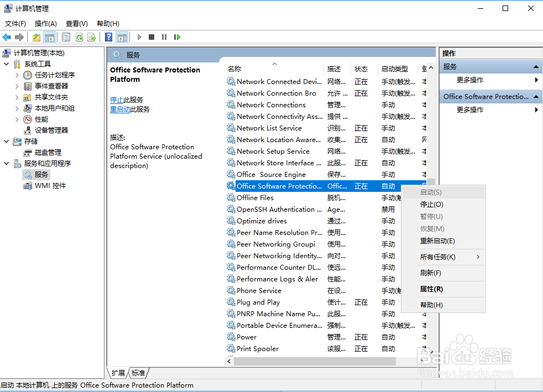Open the 帮助(H) menu
The width and height of the screenshot is (543, 392).
click(x=108, y=24)
